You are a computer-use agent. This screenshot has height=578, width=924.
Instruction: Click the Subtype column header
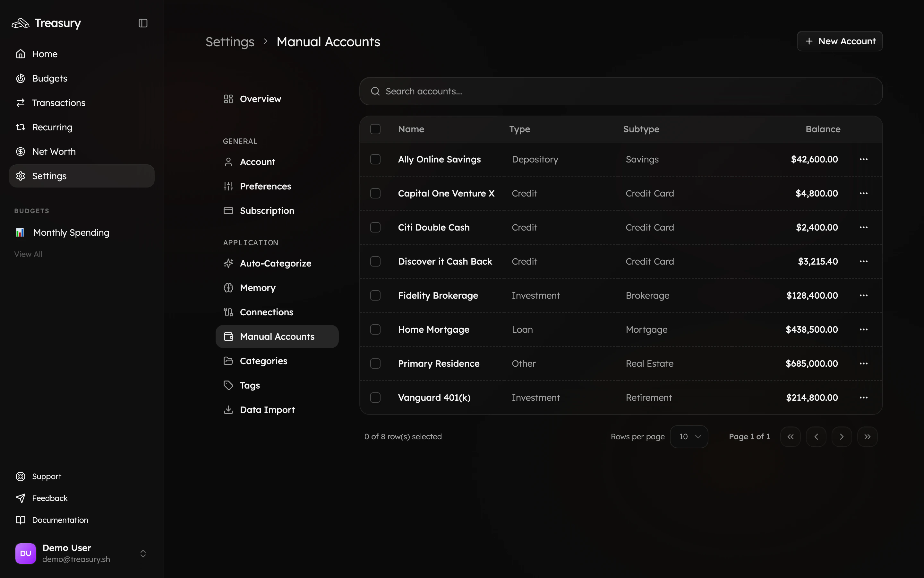[x=641, y=129]
